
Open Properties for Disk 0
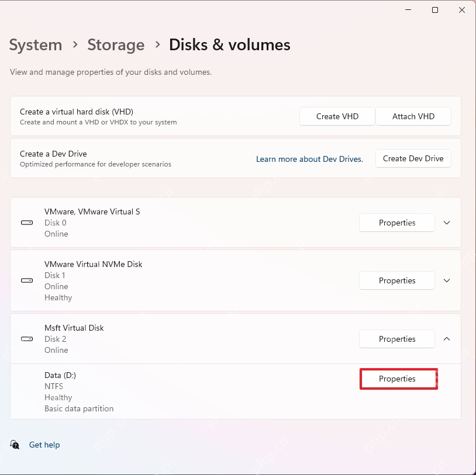click(x=397, y=223)
